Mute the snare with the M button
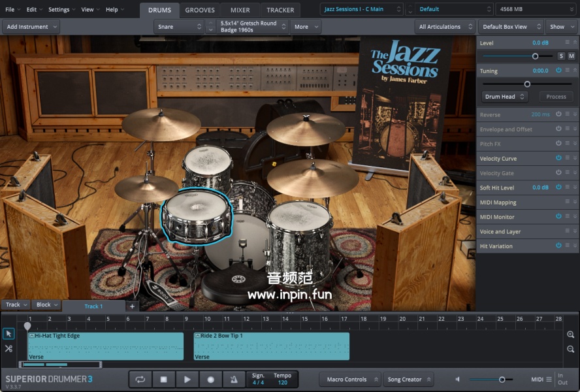 pos(572,56)
